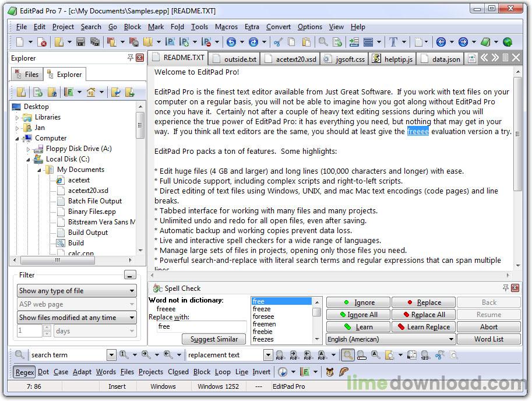Click the blue Redo arrow icon
532x401 pixels.
(x=253, y=42)
